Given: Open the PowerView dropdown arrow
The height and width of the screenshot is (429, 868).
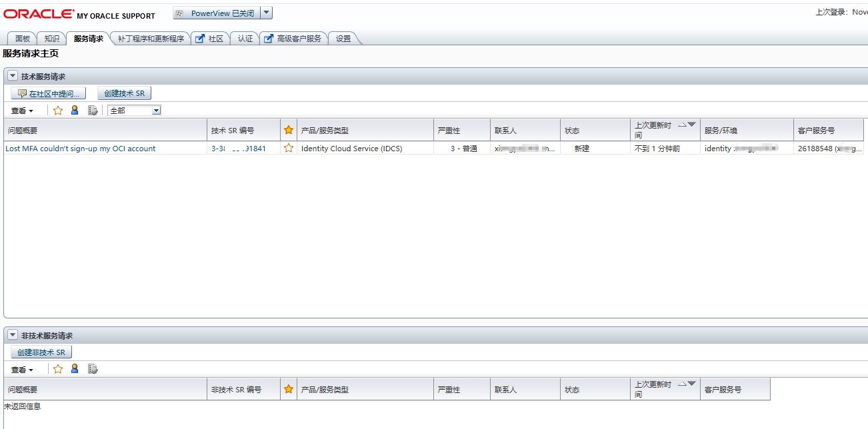Looking at the screenshot, I should point(266,13).
